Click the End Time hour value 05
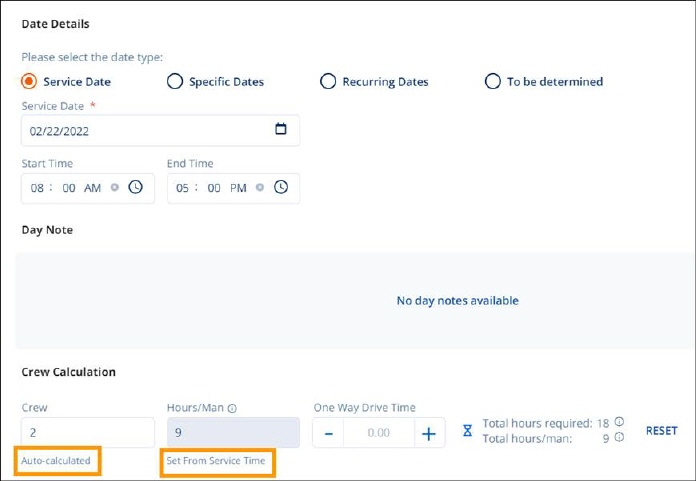 [x=182, y=188]
